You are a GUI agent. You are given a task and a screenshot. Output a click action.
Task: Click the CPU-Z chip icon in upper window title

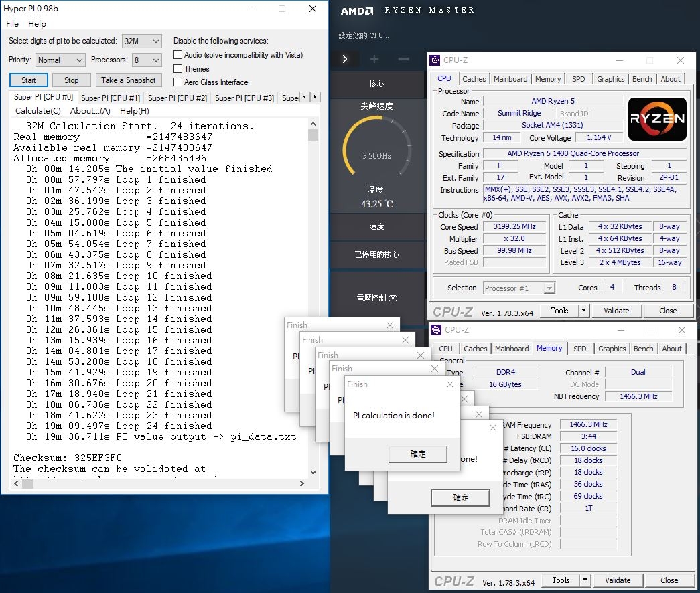tap(434, 60)
